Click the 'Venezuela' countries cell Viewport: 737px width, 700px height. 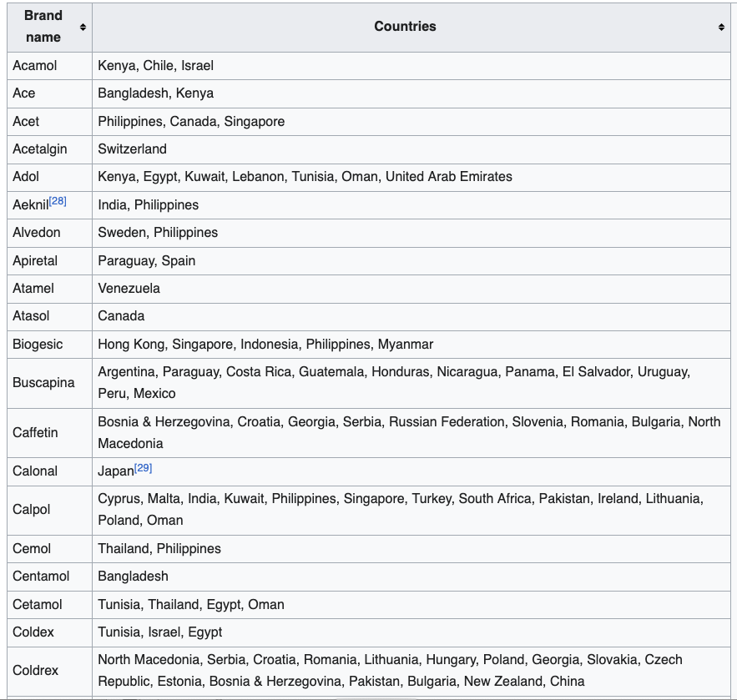(x=411, y=289)
